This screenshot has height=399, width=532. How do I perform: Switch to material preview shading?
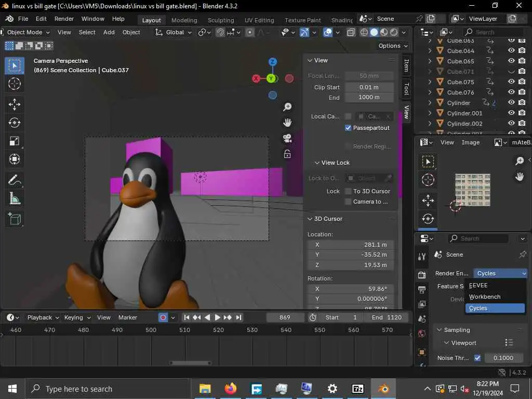coord(384,32)
